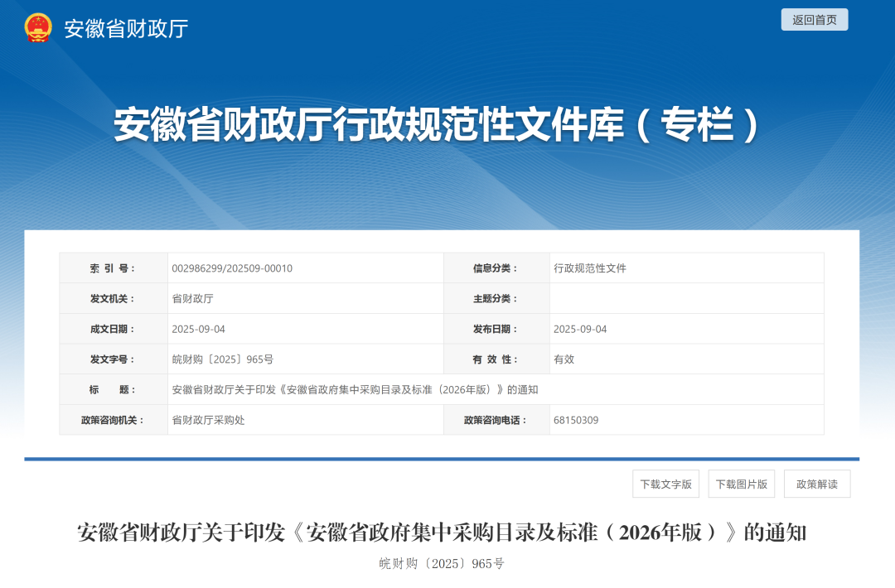
Task: Click the 安徽省财政厅 site title
Action: pos(125,27)
